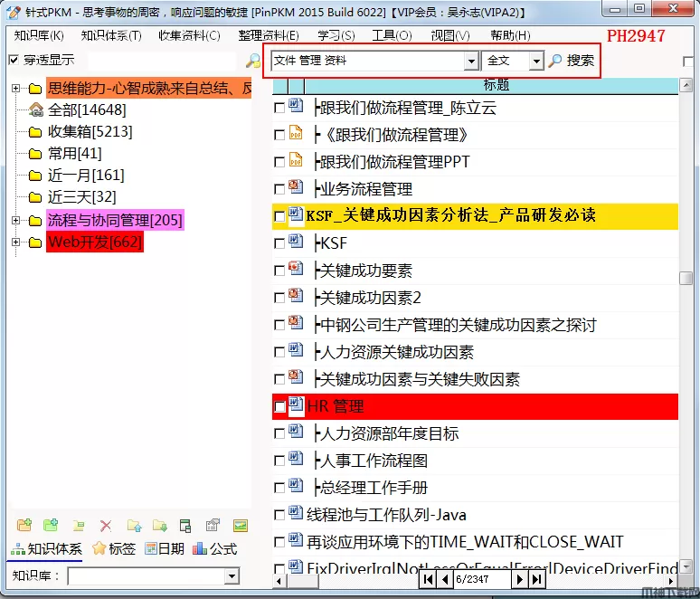Viewport: 700px width, 599px height.
Task: Check the box for 人力资源关键成功因素
Action: [279, 352]
